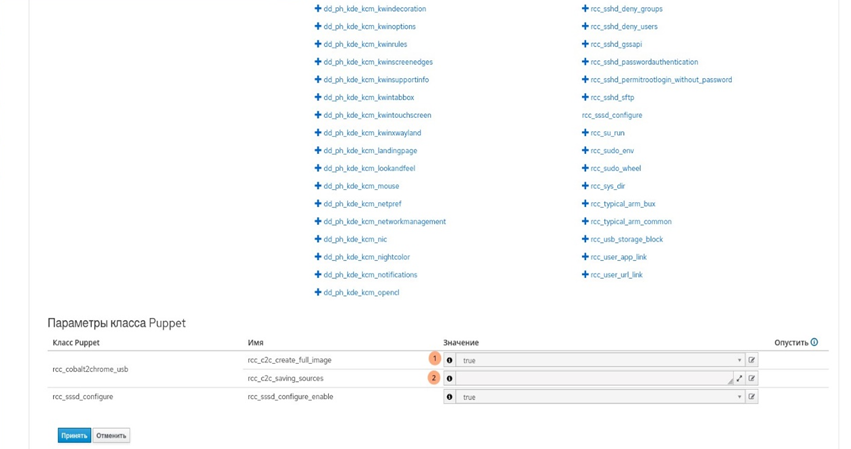
Task: Click the dd_ph_kde_kcm_nightcolor class link
Action: tap(366, 257)
